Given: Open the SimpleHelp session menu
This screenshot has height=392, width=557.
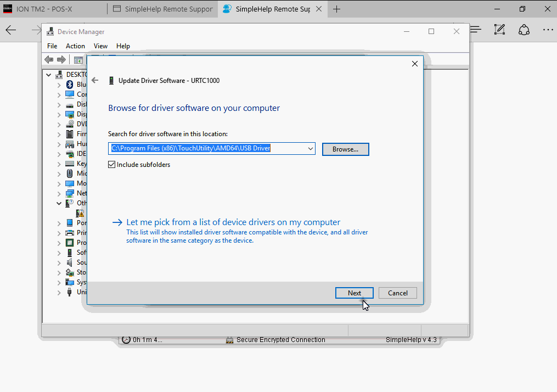Looking at the screenshot, I should pyautogui.click(x=475, y=29).
